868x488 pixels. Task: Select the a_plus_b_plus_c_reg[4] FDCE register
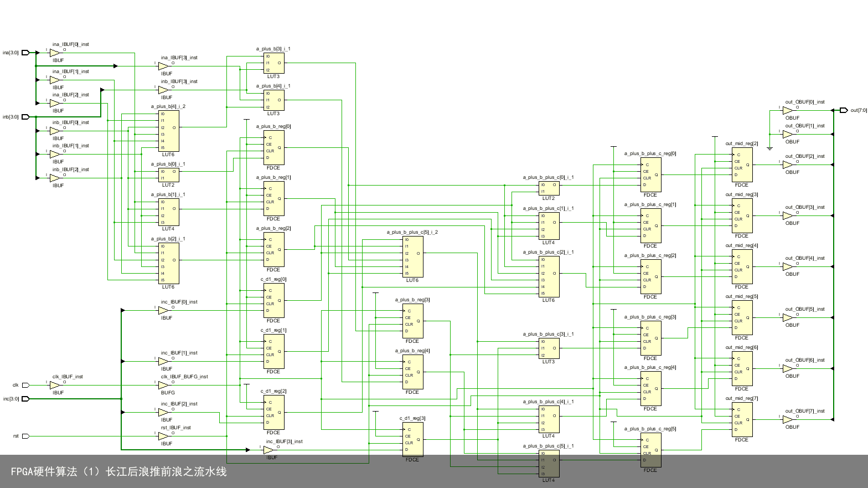650,389
